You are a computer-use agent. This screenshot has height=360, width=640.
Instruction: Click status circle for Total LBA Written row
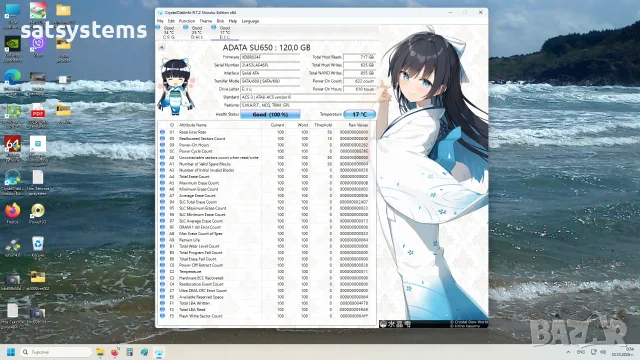[x=162, y=303]
